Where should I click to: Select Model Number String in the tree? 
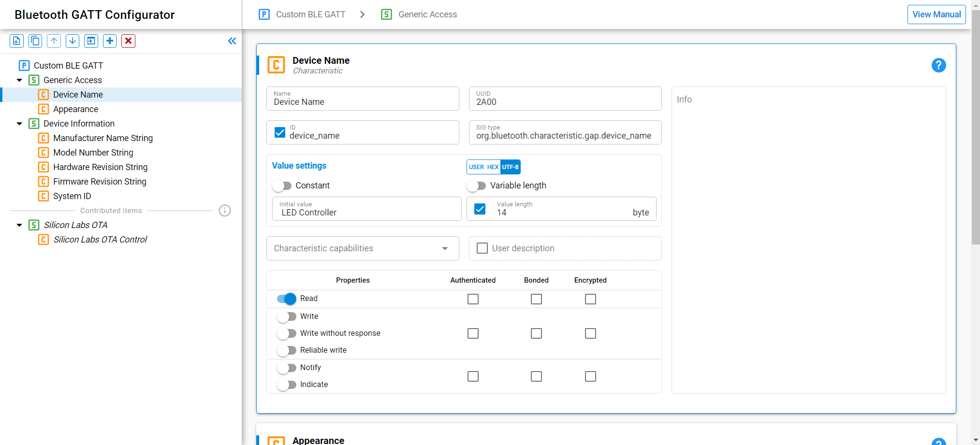[x=93, y=153]
